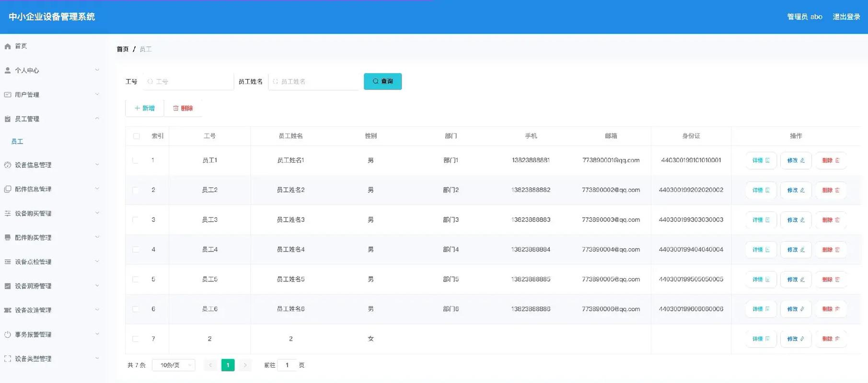868x383 pixels.
Task: Open the 设备类型管理 menu item
Action: click(54, 359)
